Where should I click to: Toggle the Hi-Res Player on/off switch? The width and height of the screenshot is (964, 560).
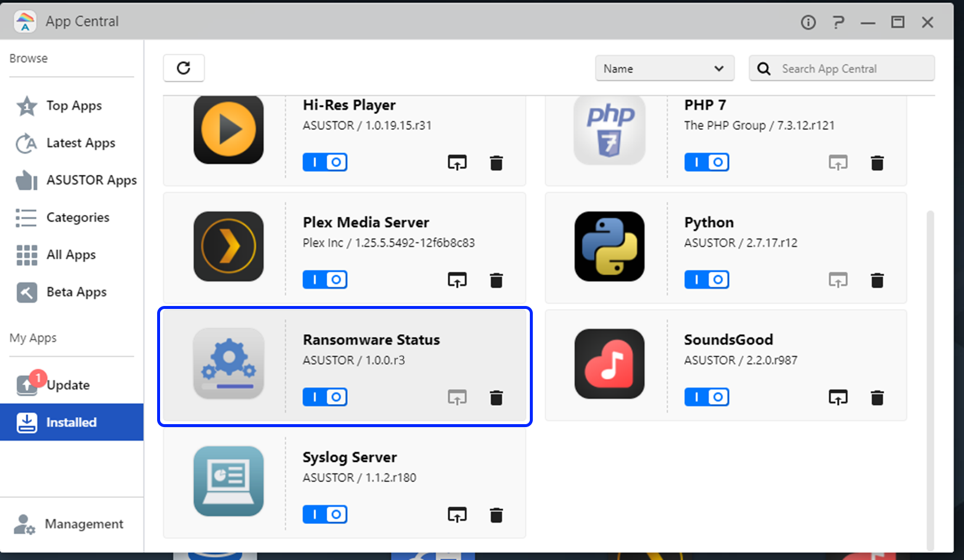coord(325,162)
